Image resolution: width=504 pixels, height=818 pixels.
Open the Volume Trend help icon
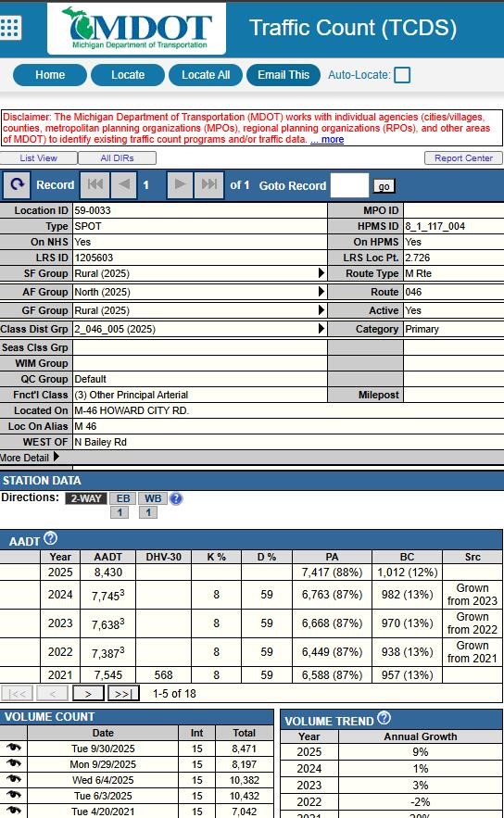click(x=384, y=718)
